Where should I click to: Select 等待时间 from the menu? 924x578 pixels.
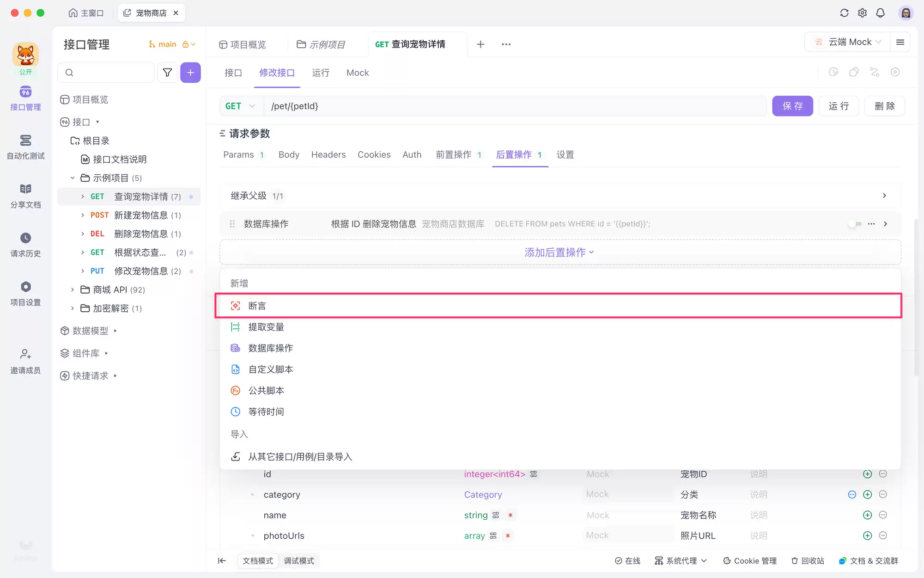(560, 412)
